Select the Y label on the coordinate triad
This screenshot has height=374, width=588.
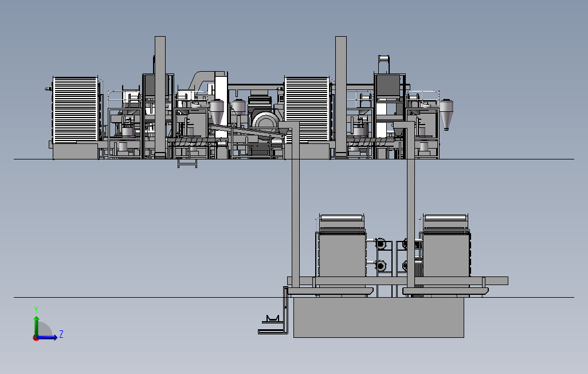[x=36, y=310]
